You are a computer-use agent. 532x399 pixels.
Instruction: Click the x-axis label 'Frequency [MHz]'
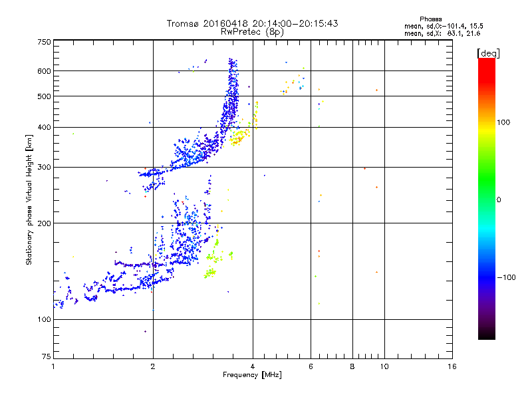click(252, 375)
